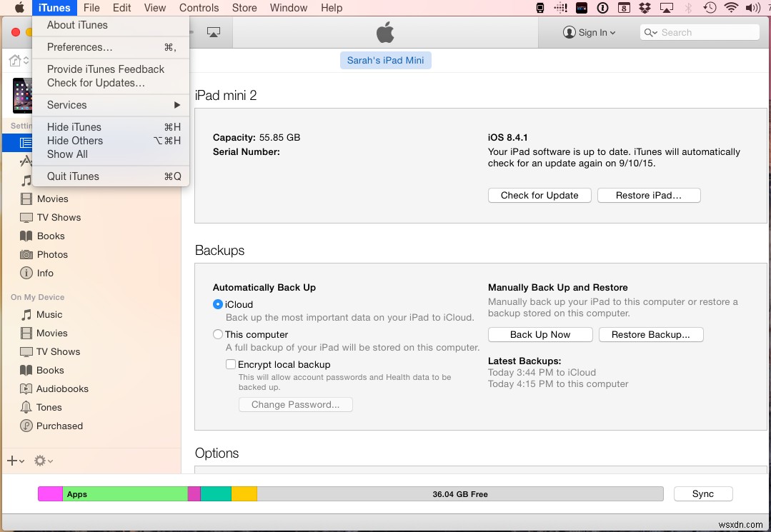This screenshot has width=771, height=532.
Task: Open Audiobooks under On My Device
Action: point(61,388)
